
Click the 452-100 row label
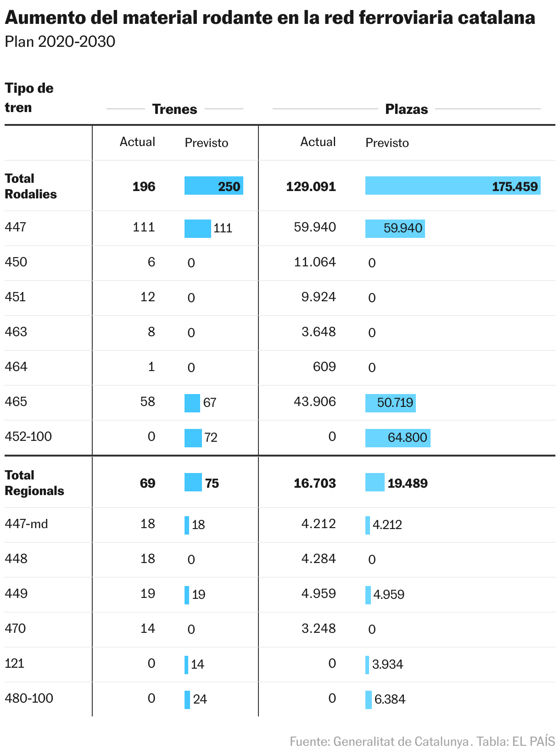pyautogui.click(x=28, y=436)
